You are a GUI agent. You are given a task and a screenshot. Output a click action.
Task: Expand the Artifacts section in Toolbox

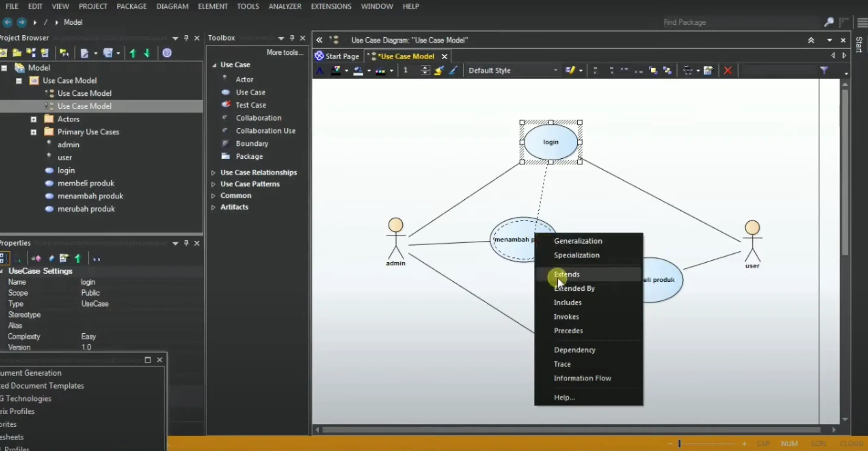coord(213,207)
